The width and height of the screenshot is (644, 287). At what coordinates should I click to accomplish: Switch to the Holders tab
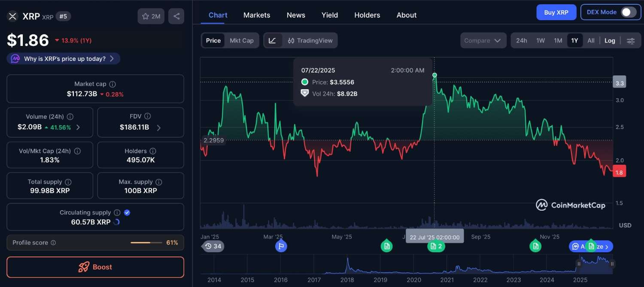click(367, 15)
